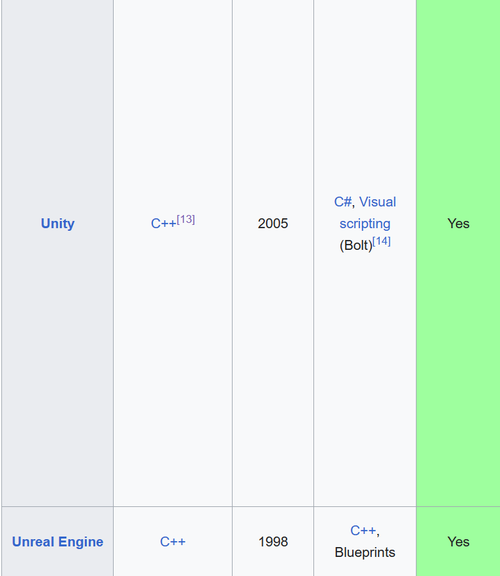Click the word scripting under Visual
The width and height of the screenshot is (500, 576).
pos(365,223)
